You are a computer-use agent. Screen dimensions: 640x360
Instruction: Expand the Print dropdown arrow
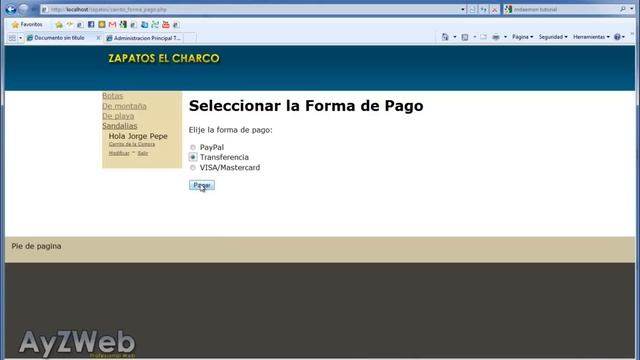tap(505, 37)
